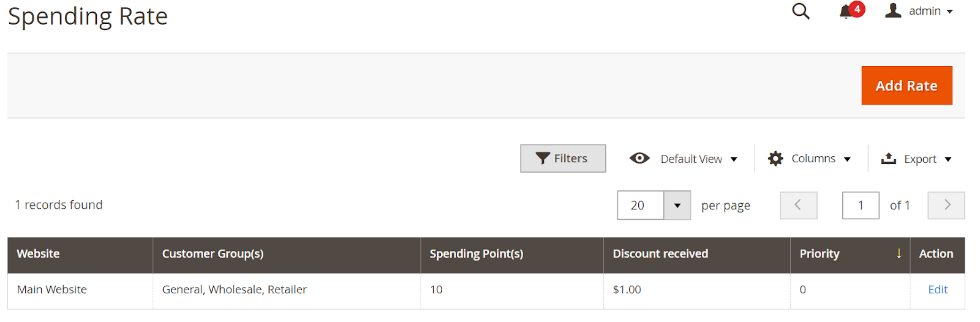Click the Columns gear icon
The image size is (980, 322).
click(775, 159)
